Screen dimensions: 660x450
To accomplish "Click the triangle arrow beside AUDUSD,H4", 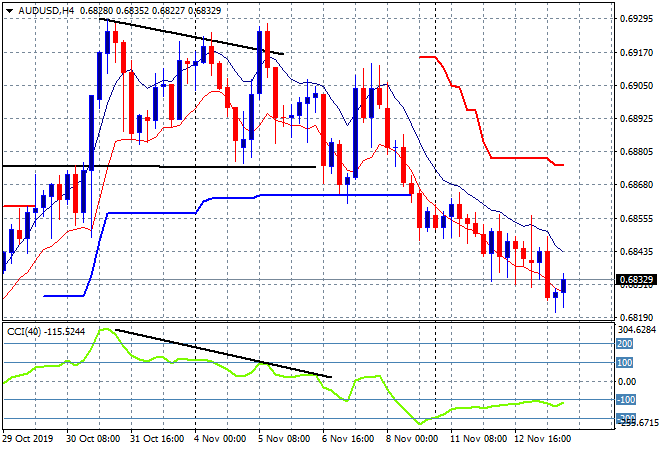I will pyautogui.click(x=9, y=8).
